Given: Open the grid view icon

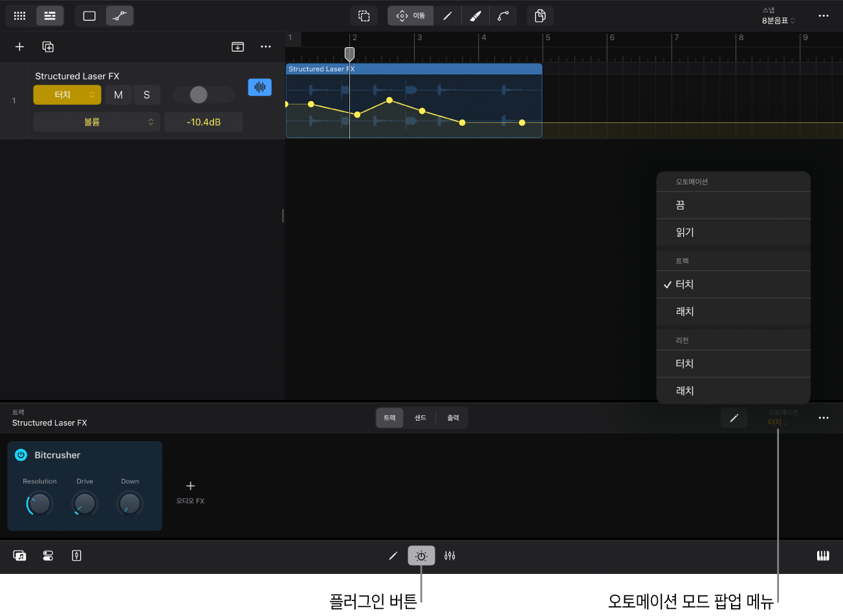Looking at the screenshot, I should [x=19, y=16].
